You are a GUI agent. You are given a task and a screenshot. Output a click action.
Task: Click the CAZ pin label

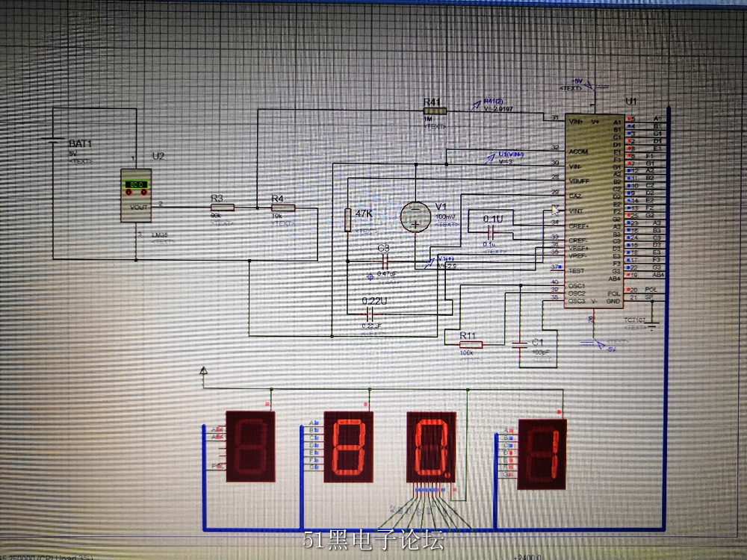[575, 196]
